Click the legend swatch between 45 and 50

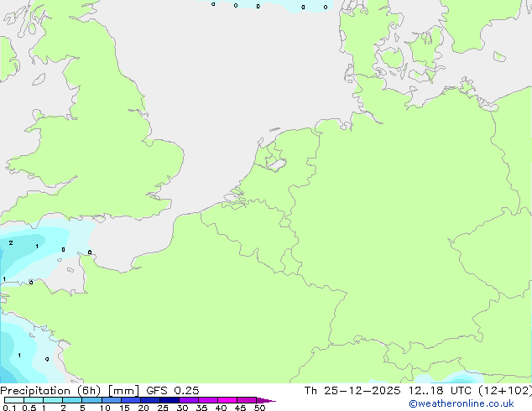pos(247,400)
